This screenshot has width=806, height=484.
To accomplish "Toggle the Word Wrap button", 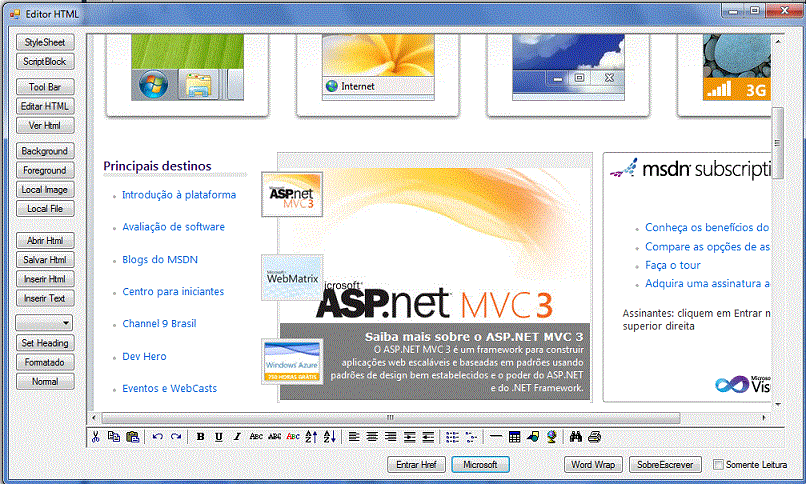I will (593, 464).
